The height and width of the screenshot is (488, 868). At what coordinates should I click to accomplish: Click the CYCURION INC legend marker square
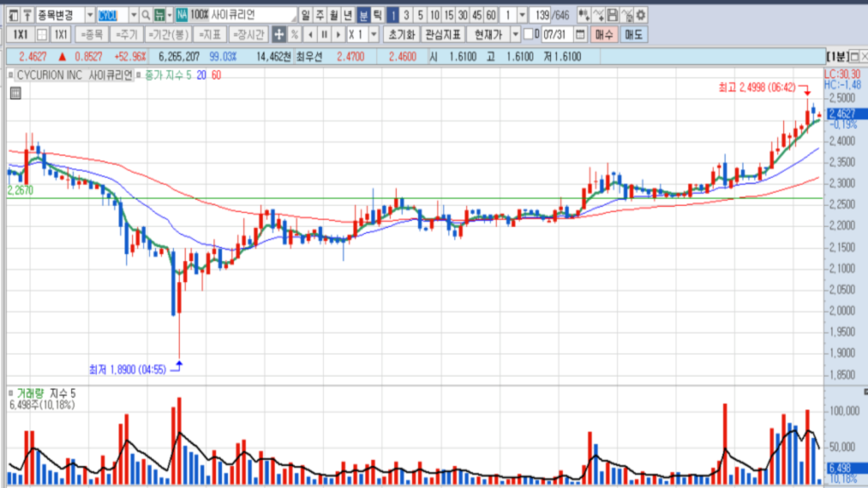[10, 75]
